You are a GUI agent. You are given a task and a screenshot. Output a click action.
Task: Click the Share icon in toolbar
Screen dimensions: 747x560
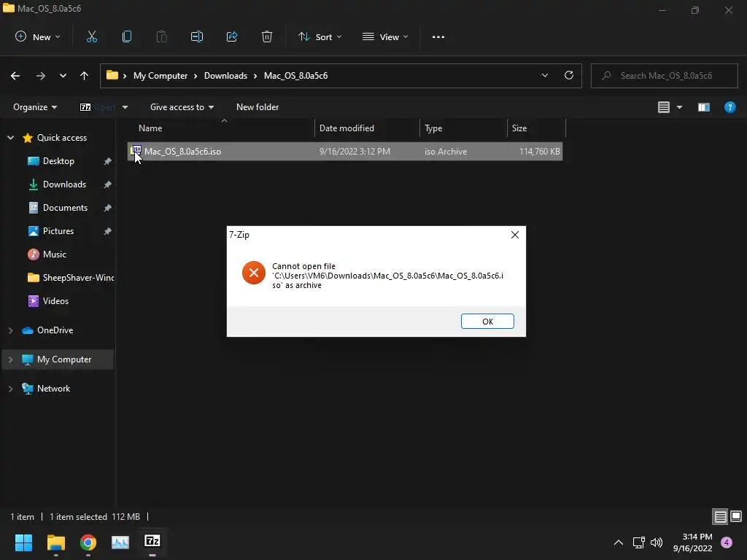pyautogui.click(x=232, y=36)
